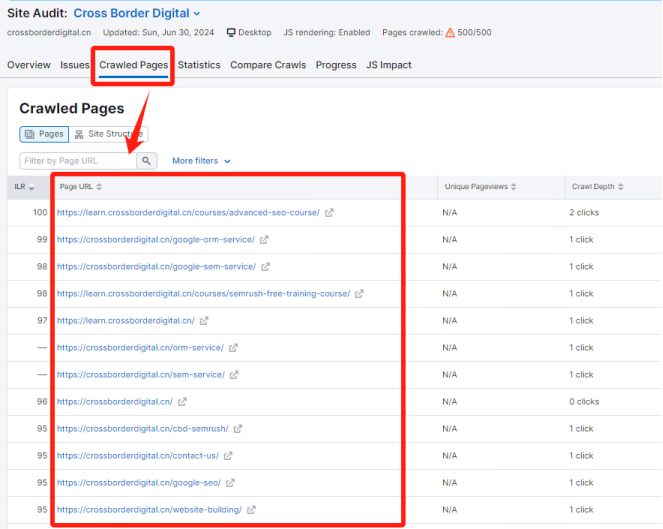Viewport: 663px width, 529px height.
Task: Expand the More filters dropdown
Action: 201,161
